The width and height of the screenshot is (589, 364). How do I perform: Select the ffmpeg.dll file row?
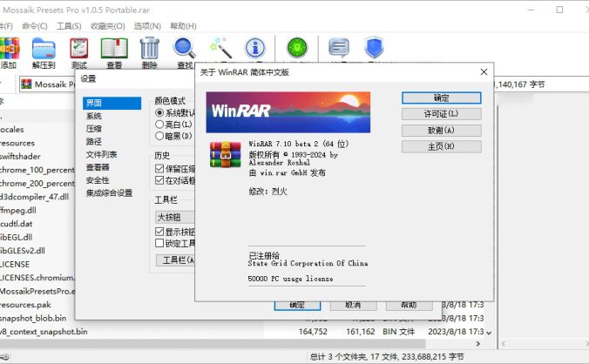[18, 210]
